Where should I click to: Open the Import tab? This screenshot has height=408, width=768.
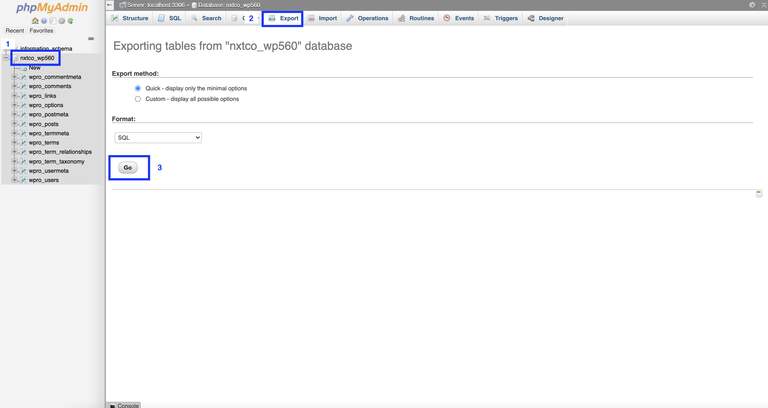[x=322, y=18]
